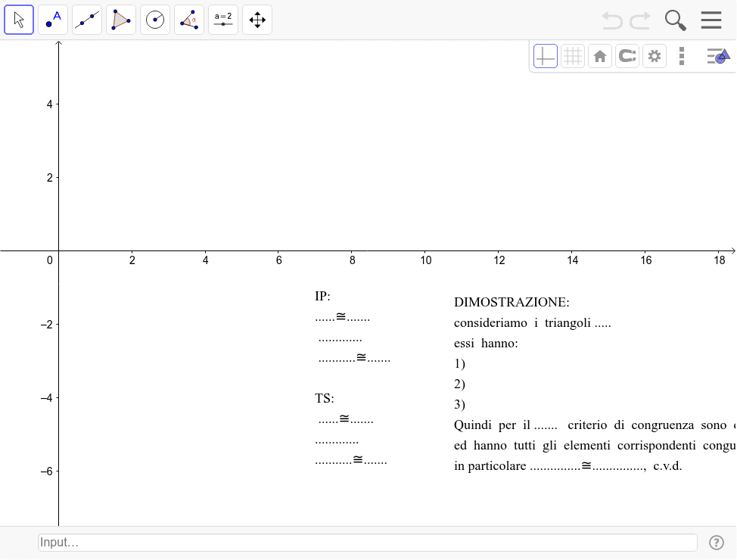This screenshot has width=737, height=560.
Task: Click the Undo arrow
Action: click(x=612, y=20)
